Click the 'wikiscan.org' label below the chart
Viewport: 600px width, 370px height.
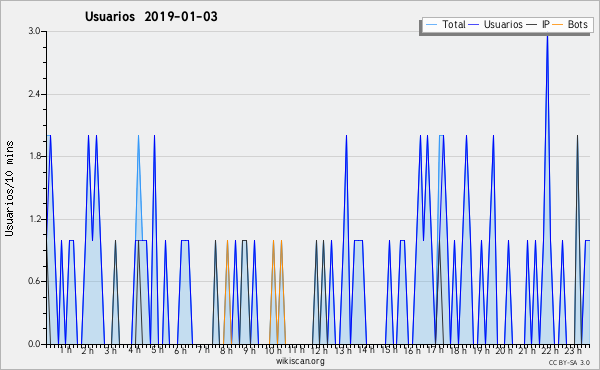(x=300, y=361)
